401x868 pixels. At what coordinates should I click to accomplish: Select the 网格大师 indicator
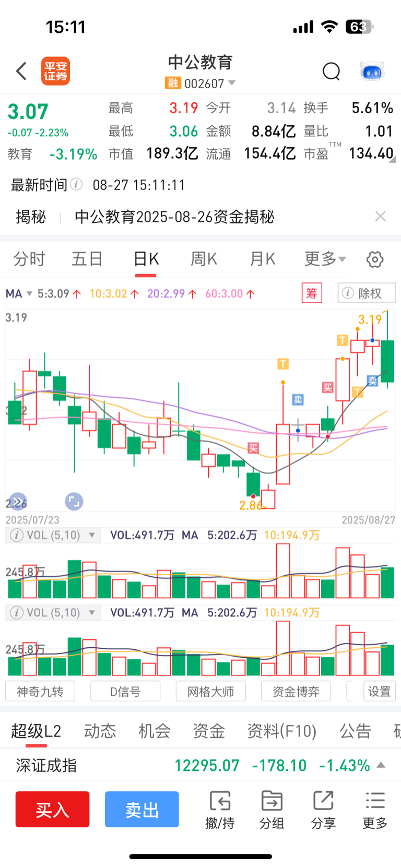[210, 692]
